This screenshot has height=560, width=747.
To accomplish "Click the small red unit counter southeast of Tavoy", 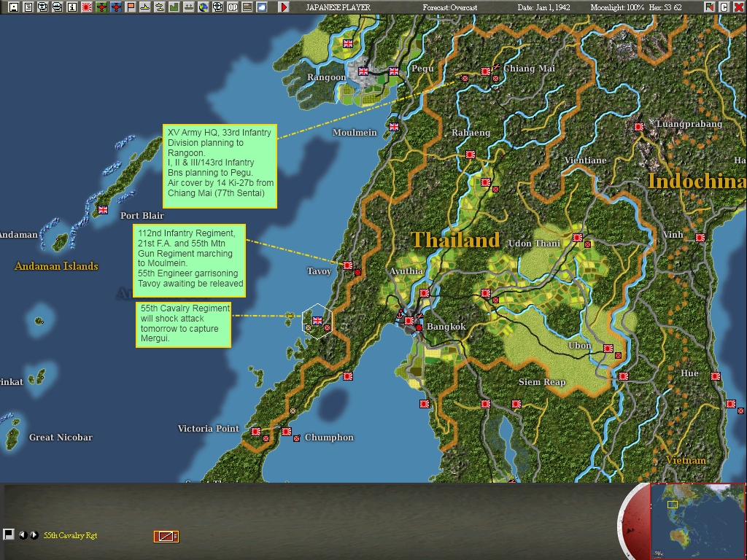I will tap(357, 272).
